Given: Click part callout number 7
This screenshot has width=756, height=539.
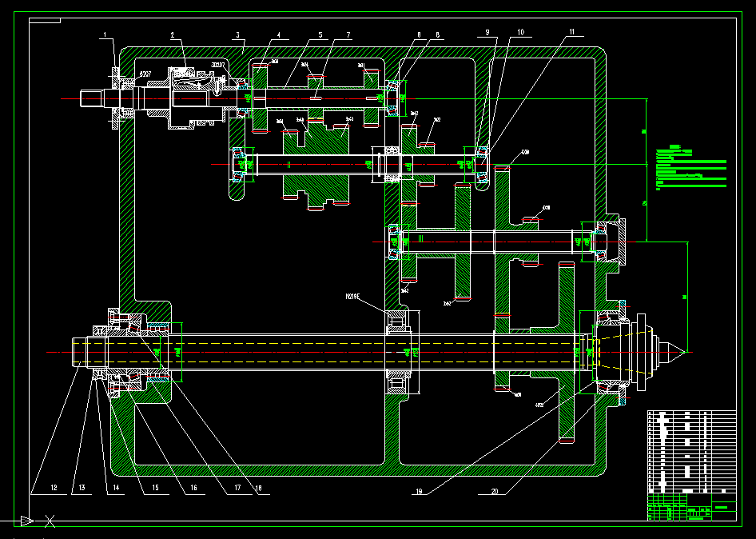Looking at the screenshot, I should [348, 34].
